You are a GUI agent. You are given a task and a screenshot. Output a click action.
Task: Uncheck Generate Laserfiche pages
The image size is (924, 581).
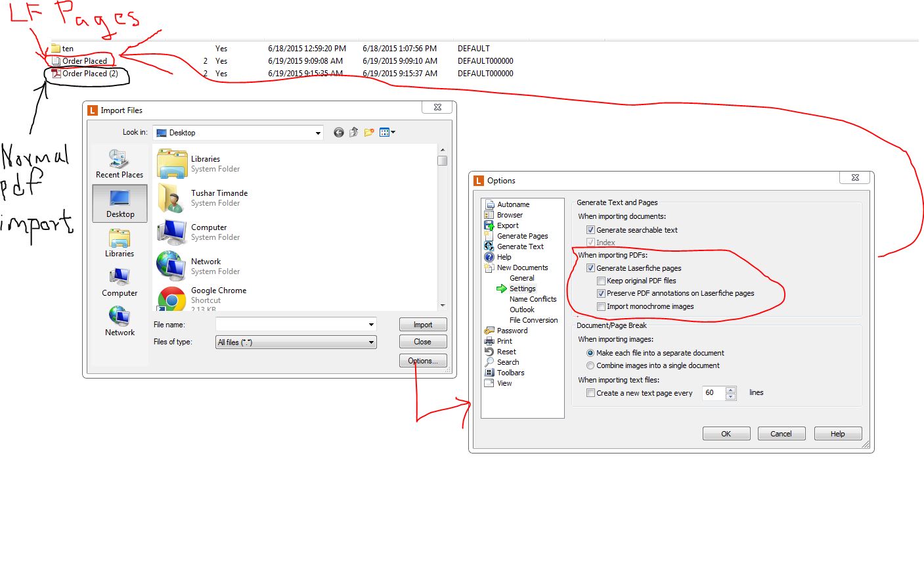(x=590, y=268)
